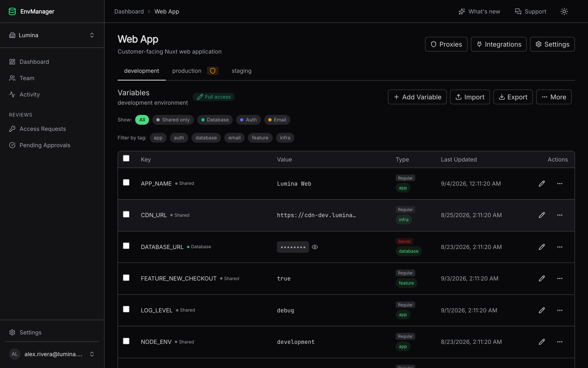Open actions menu for LOG_LEVEL row
The width and height of the screenshot is (588, 368).
[x=560, y=310]
